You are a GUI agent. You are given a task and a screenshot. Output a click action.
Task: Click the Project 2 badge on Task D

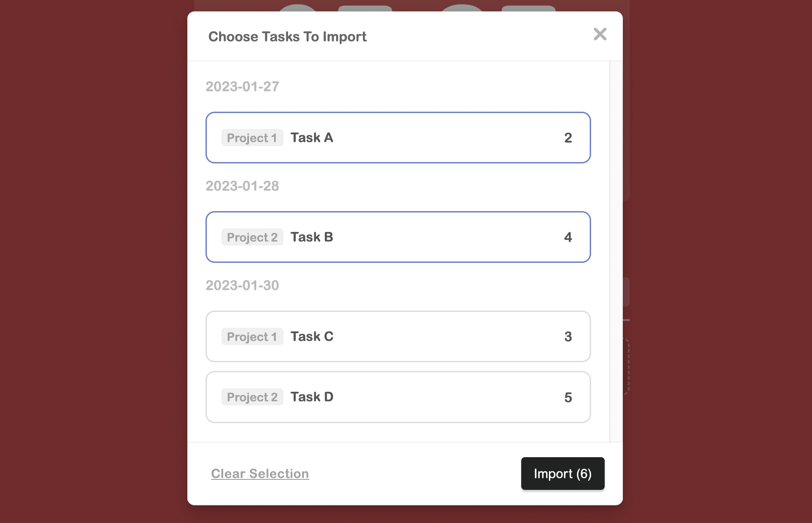252,396
